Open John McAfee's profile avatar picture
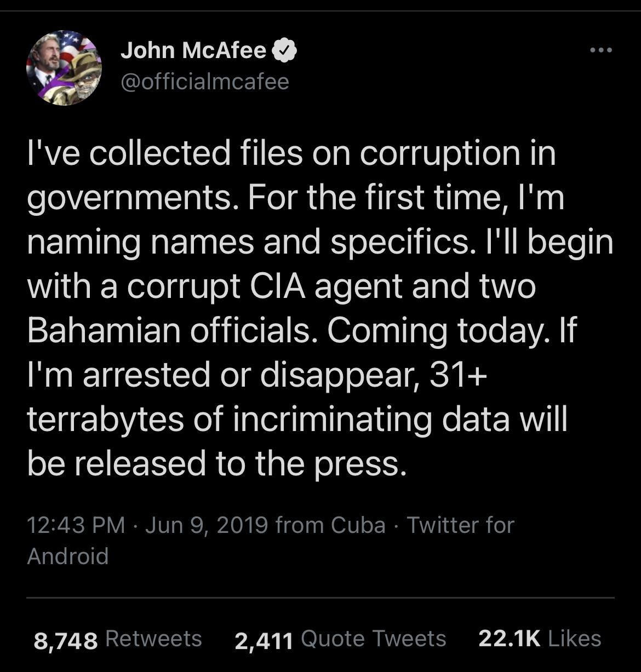641x672 pixels. [64, 68]
